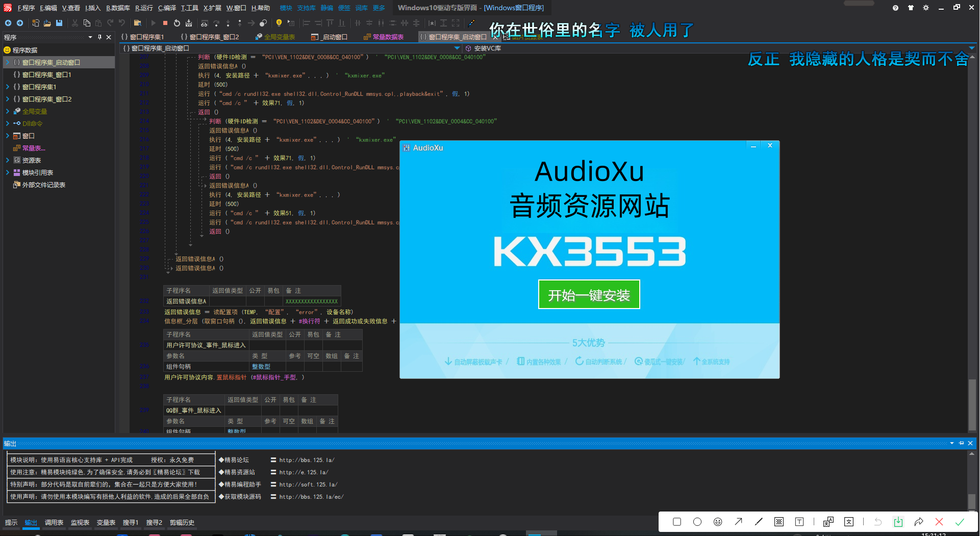Select the text tool in the annotation toolbar

[799, 522]
